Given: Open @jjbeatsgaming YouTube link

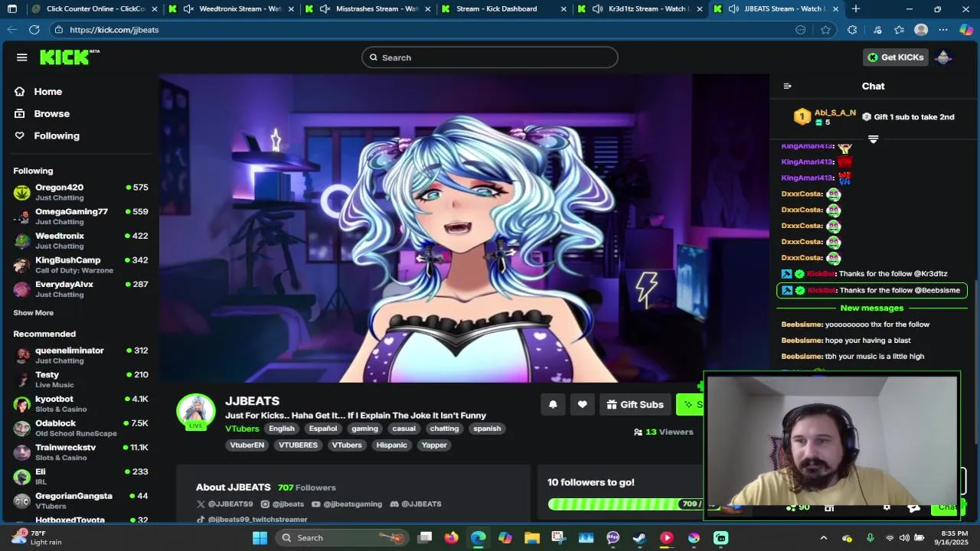Looking at the screenshot, I should pyautogui.click(x=347, y=504).
